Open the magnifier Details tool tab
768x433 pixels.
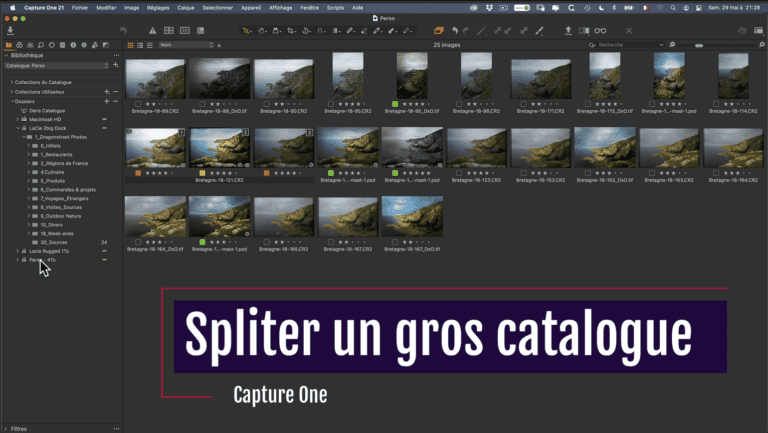coord(41,45)
